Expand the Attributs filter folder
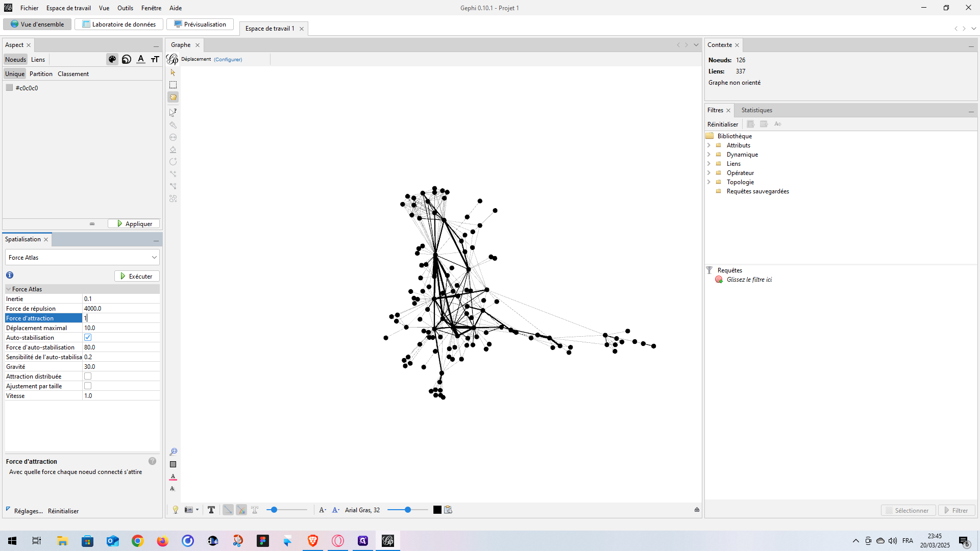980x551 pixels. pos(709,145)
